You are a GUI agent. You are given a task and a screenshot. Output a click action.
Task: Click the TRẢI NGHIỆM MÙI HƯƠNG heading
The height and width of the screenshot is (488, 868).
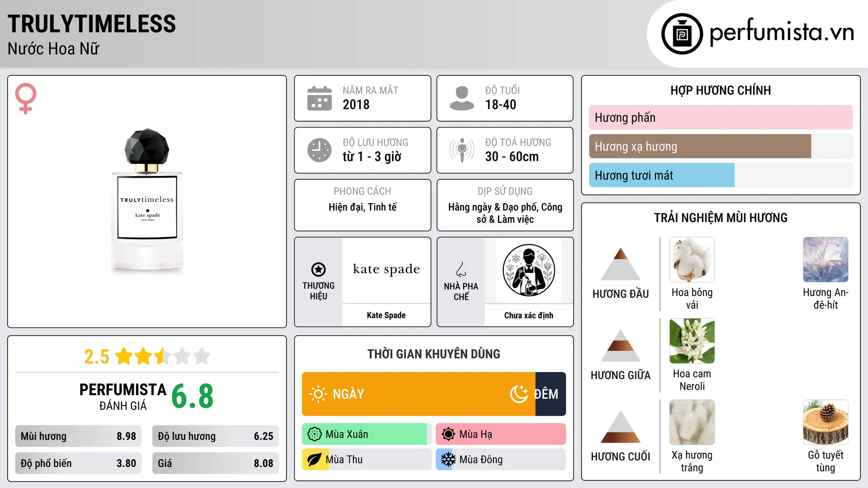tap(721, 218)
